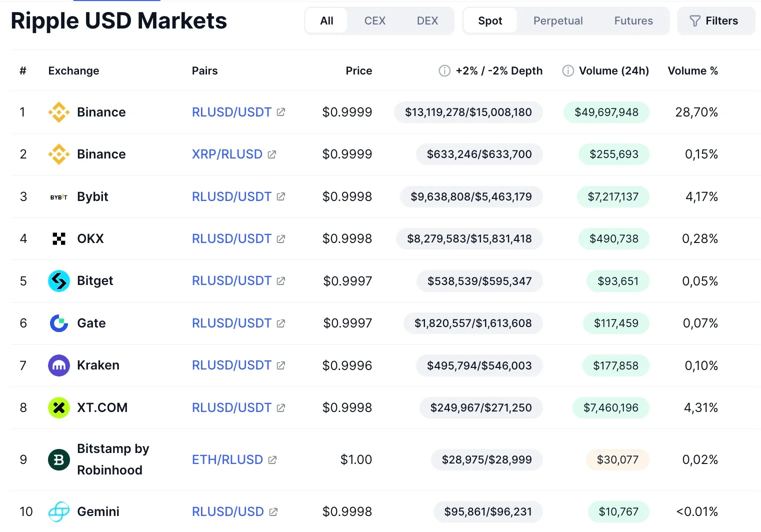The height and width of the screenshot is (532, 761).
Task: Click the Gemini logo icon
Action: click(x=58, y=511)
